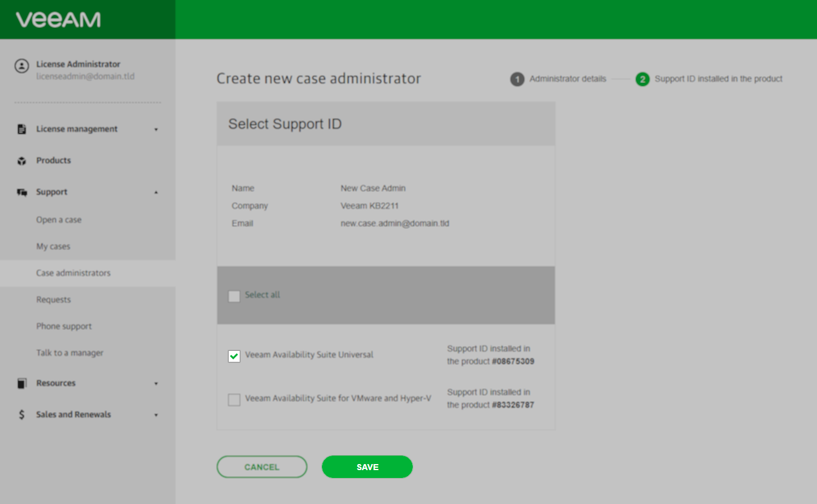Click the CANCEL button
The height and width of the screenshot is (504, 817).
coord(262,467)
